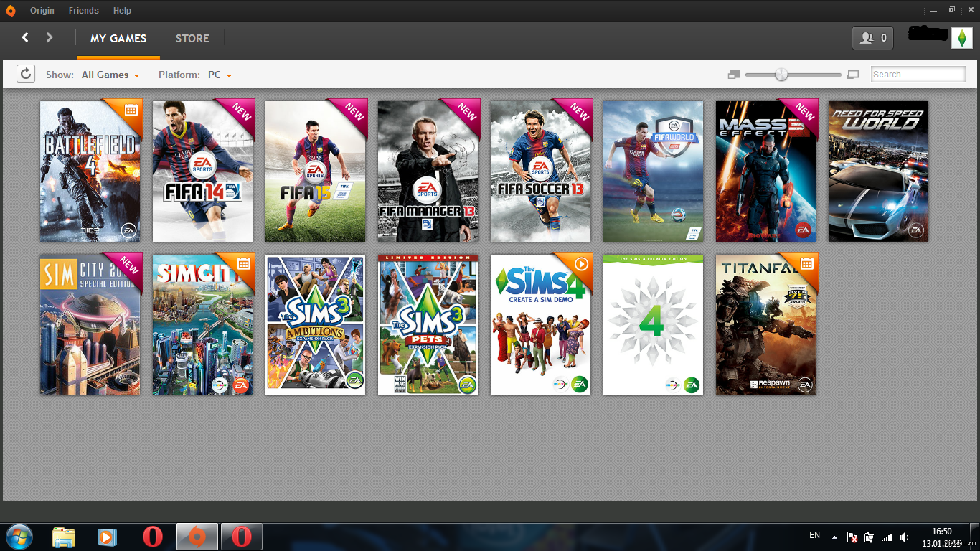Image resolution: width=980 pixels, height=551 pixels.
Task: Select the Titanfall game tile
Action: coord(765,324)
